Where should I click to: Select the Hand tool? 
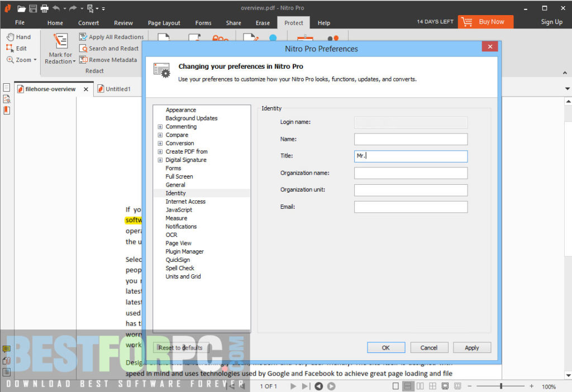18,37
